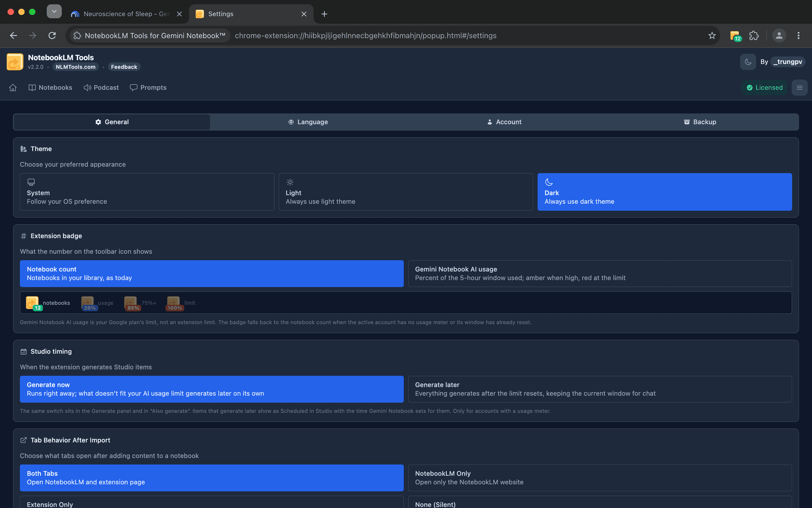Choose NotebookLM Only tab behavior
The height and width of the screenshot is (508, 812).
point(600,478)
